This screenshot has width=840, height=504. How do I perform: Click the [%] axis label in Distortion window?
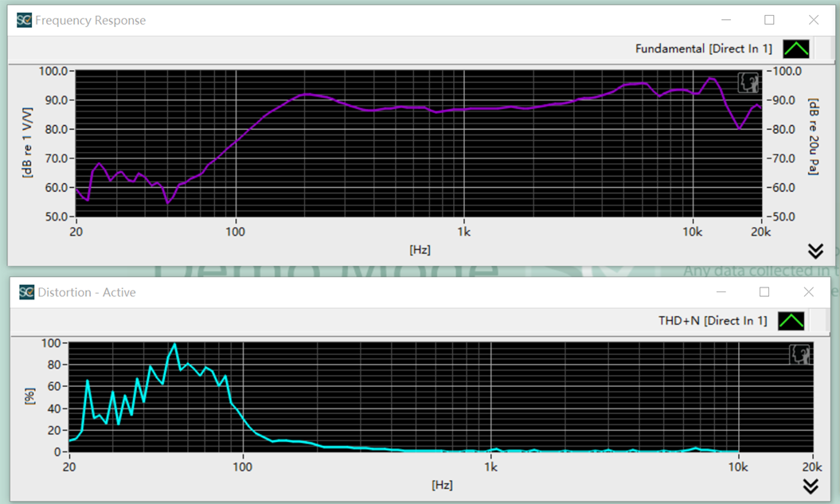30,397
